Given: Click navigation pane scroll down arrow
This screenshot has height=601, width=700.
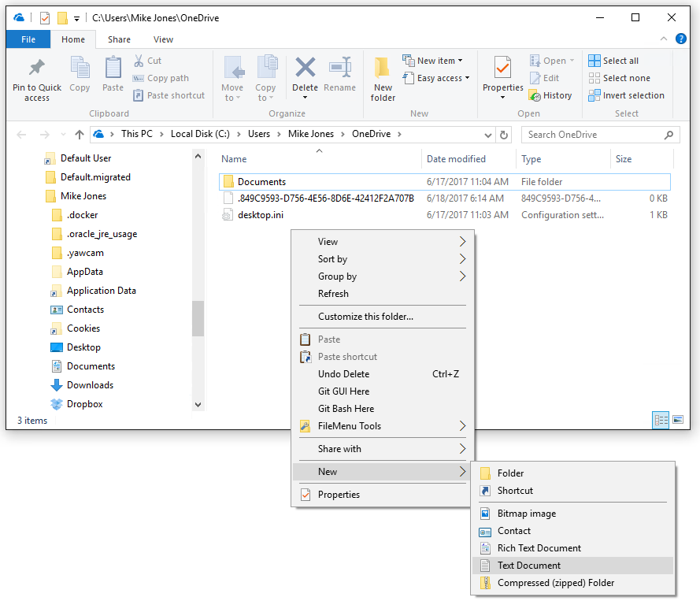Looking at the screenshot, I should pyautogui.click(x=198, y=405).
